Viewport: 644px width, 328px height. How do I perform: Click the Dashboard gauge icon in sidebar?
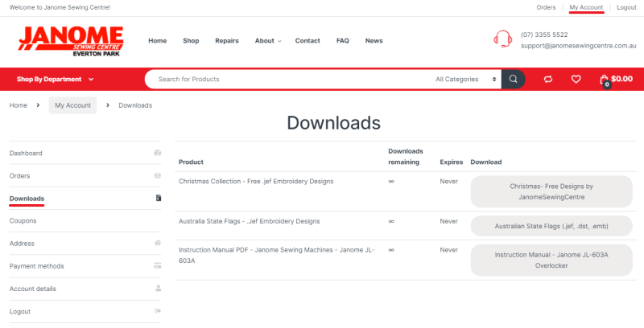157,153
